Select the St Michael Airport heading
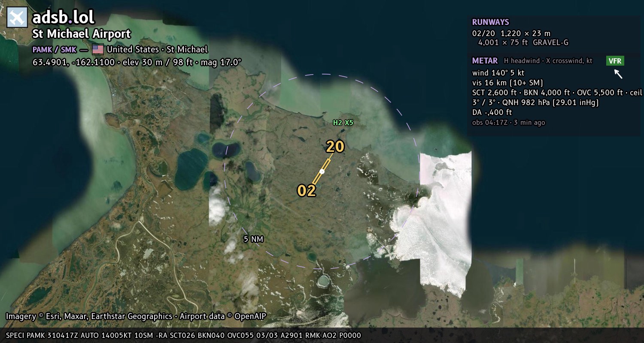The image size is (644, 343). (x=82, y=34)
